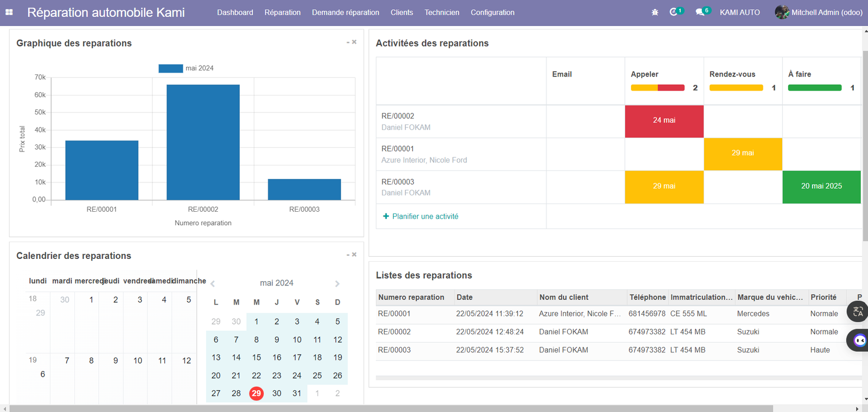868x412 pixels.
Task: Open the apps grid home menu
Action: click(9, 12)
